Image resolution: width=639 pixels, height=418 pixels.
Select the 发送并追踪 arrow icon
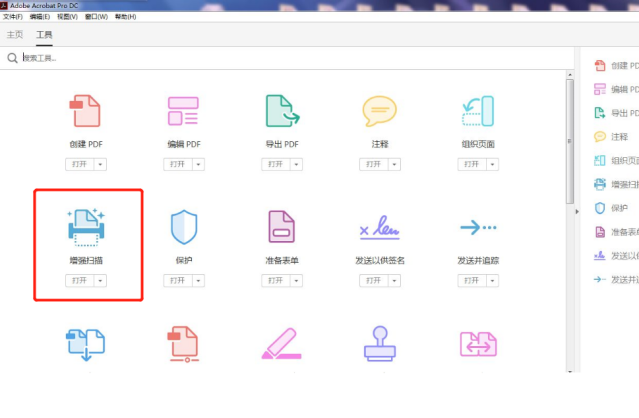click(478, 227)
